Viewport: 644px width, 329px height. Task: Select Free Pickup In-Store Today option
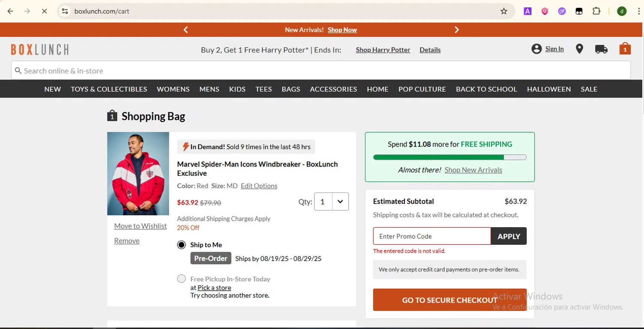[x=182, y=279]
